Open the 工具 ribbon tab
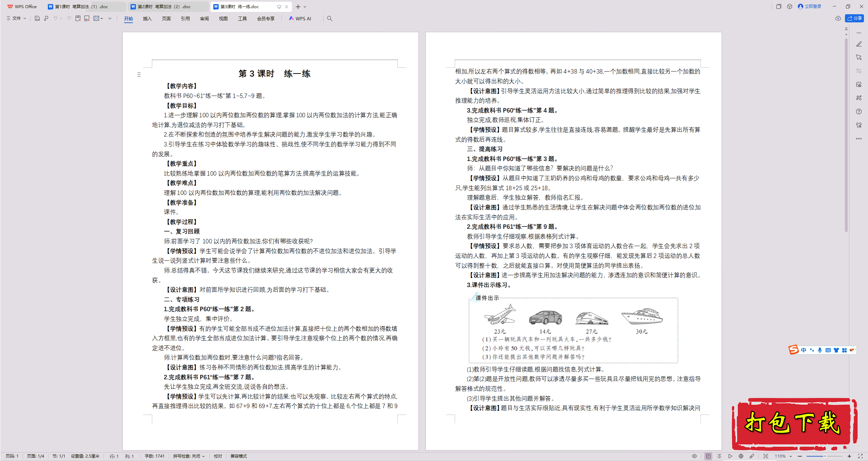Viewport: 868px width, 461px height. coord(242,19)
